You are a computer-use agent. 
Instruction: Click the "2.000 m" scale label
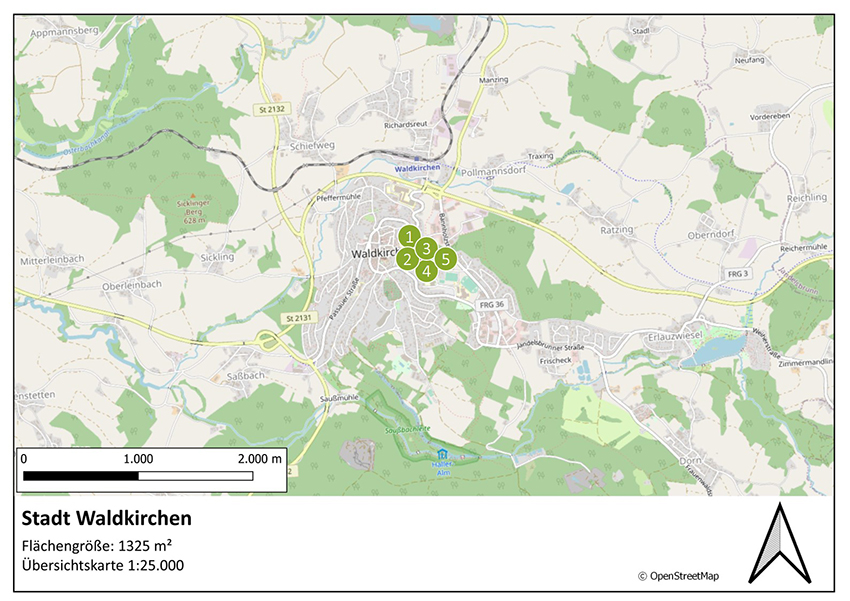[x=260, y=459]
